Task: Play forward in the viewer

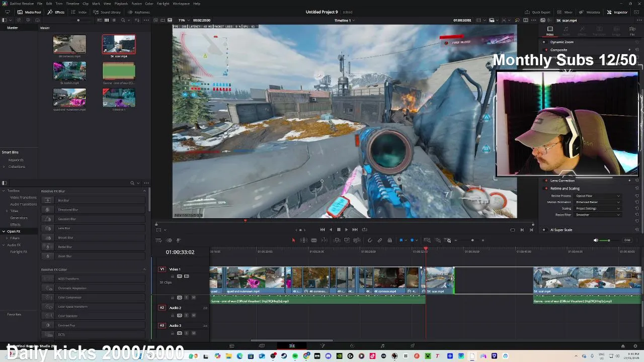Action: point(346,230)
